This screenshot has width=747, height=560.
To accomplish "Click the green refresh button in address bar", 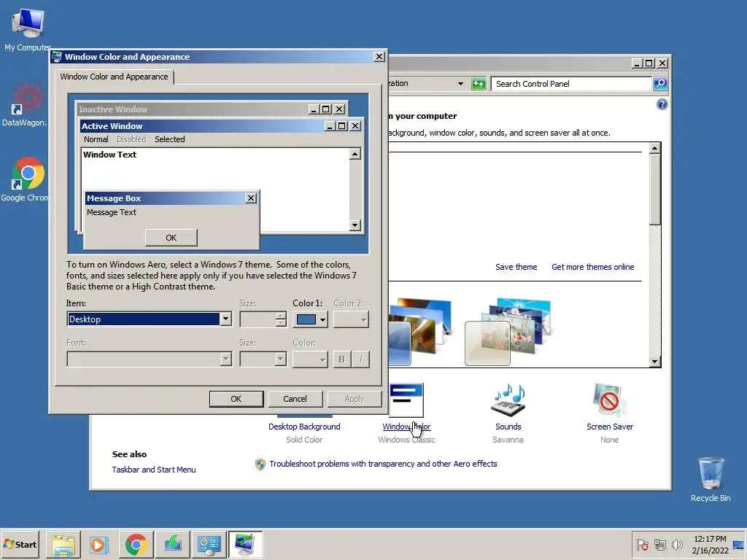I will click(x=479, y=84).
